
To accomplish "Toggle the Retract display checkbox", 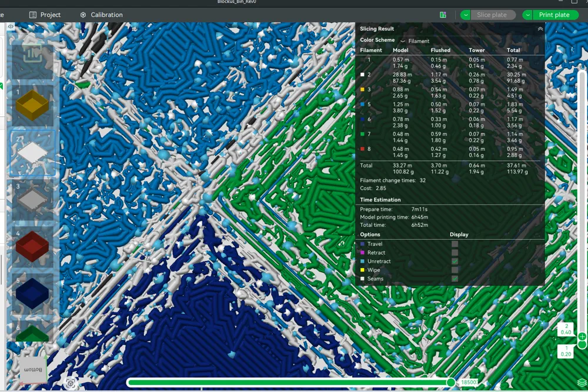I will pos(455,253).
